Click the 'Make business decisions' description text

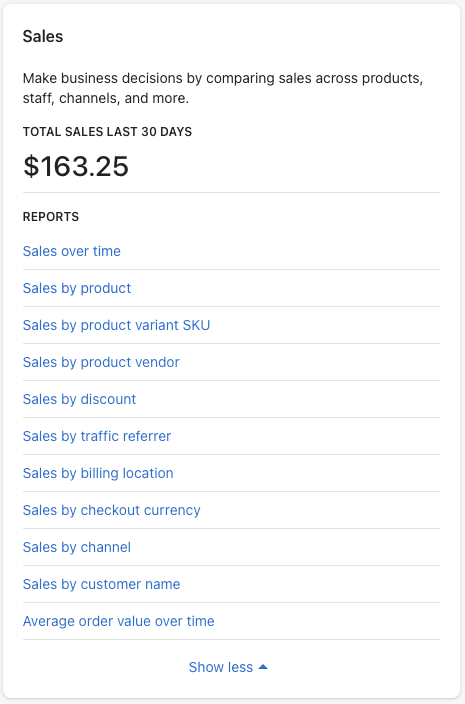tap(223, 88)
